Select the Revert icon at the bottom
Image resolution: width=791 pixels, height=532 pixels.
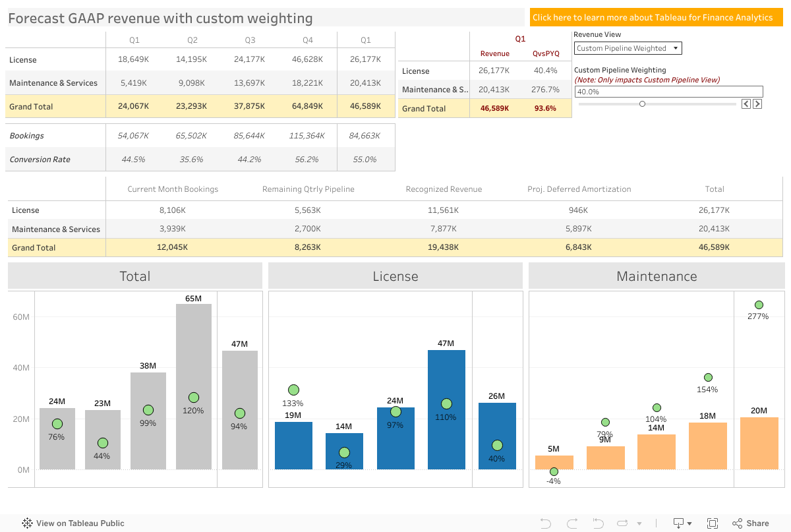pos(598,523)
